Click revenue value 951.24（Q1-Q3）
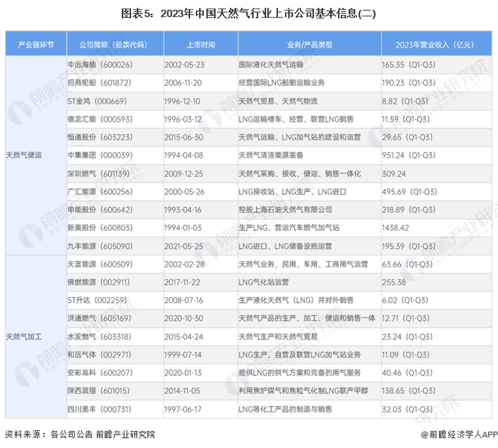 (x=409, y=155)
